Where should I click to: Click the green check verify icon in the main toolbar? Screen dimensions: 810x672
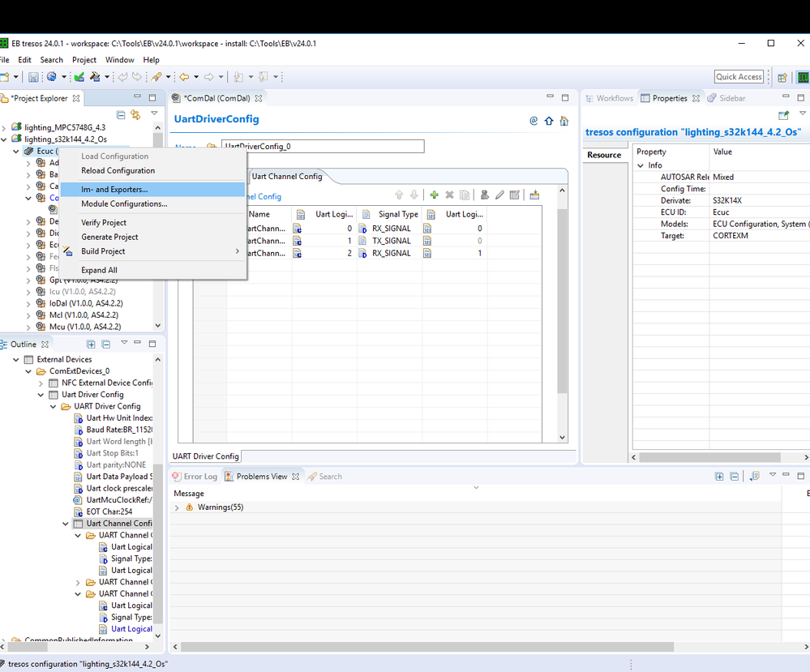point(79,77)
